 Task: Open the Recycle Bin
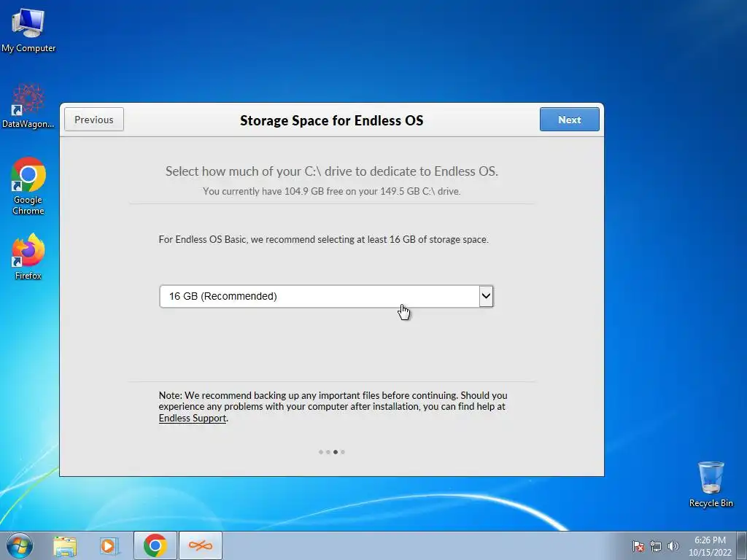[711, 484]
